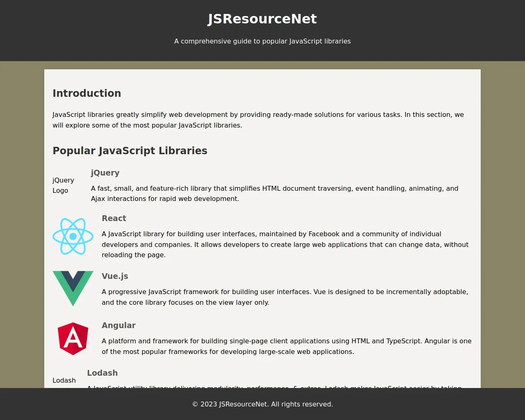Click the Vue.js green V logo
Screen dimensions: 525x420
coord(73,288)
